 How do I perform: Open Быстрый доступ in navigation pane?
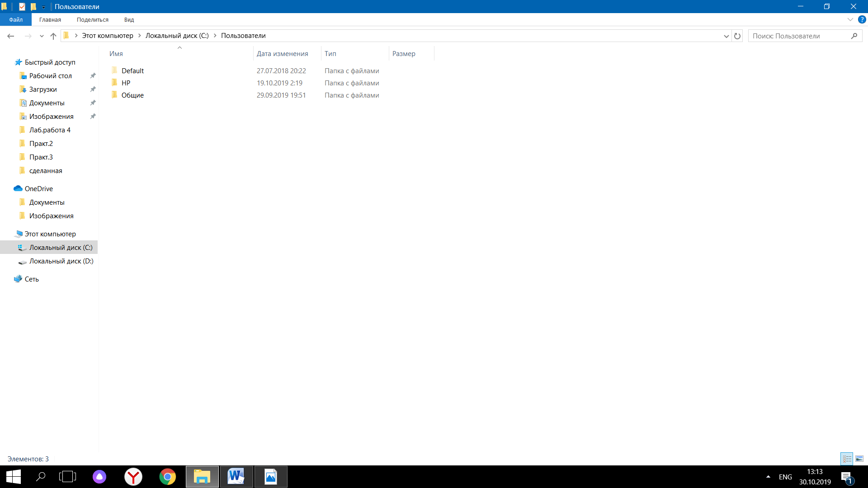click(x=50, y=62)
